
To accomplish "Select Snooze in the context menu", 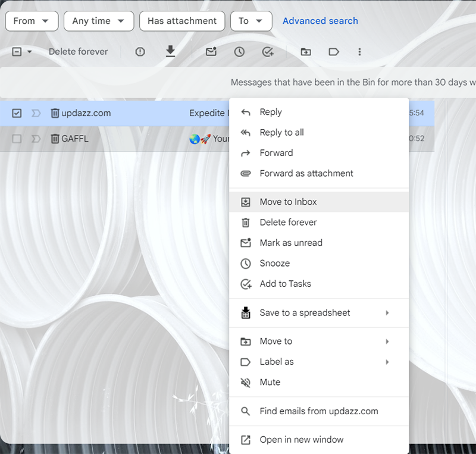I will [319, 263].
